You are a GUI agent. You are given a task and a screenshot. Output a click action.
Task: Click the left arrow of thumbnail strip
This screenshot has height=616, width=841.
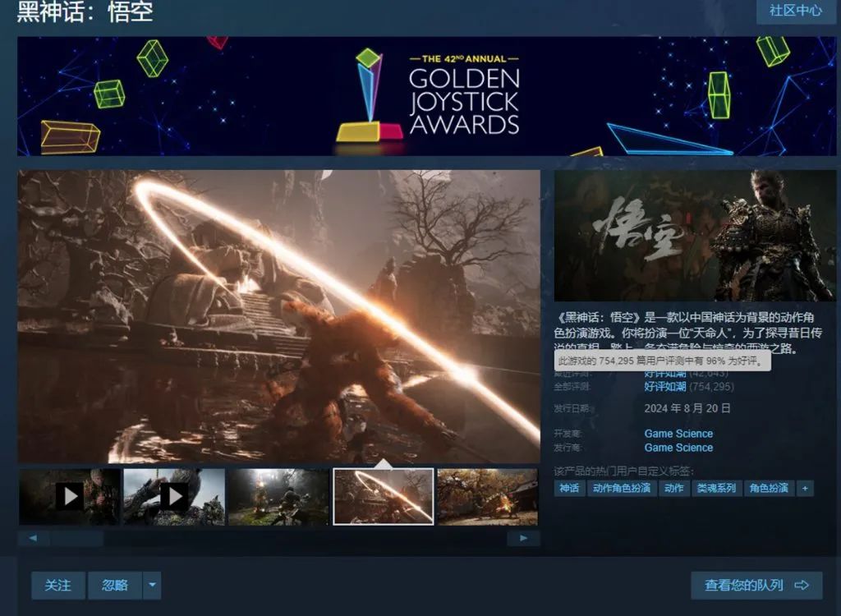(x=33, y=538)
